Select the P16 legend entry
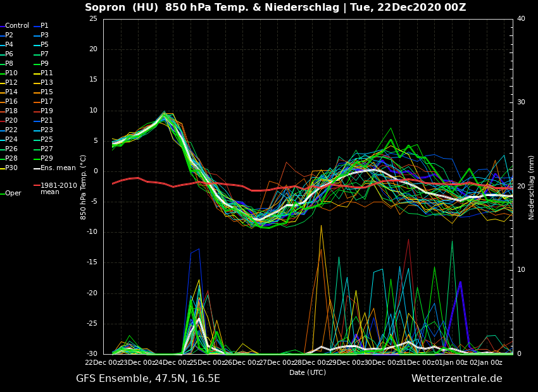The height and width of the screenshot is (392, 538). pos(11,102)
